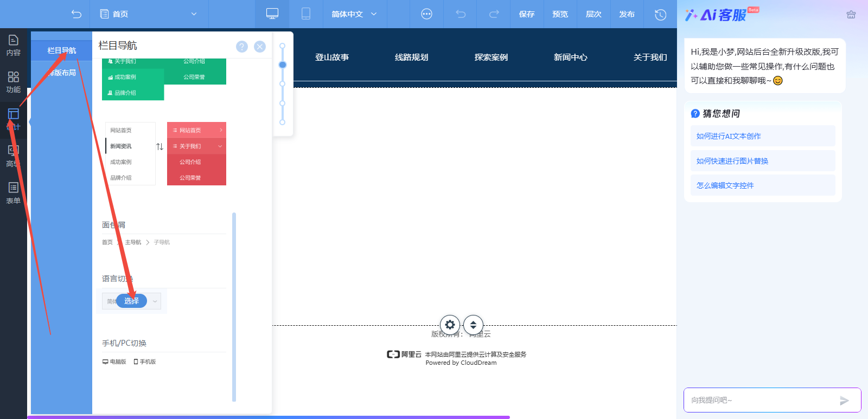This screenshot has width=868, height=419.
Task: Click the 手机/PC切换 section heading
Action: coord(124,343)
